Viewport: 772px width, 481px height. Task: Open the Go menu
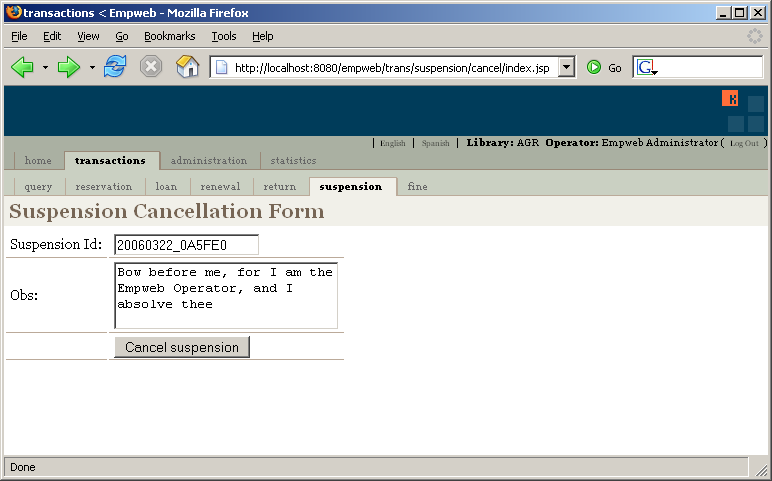[122, 36]
